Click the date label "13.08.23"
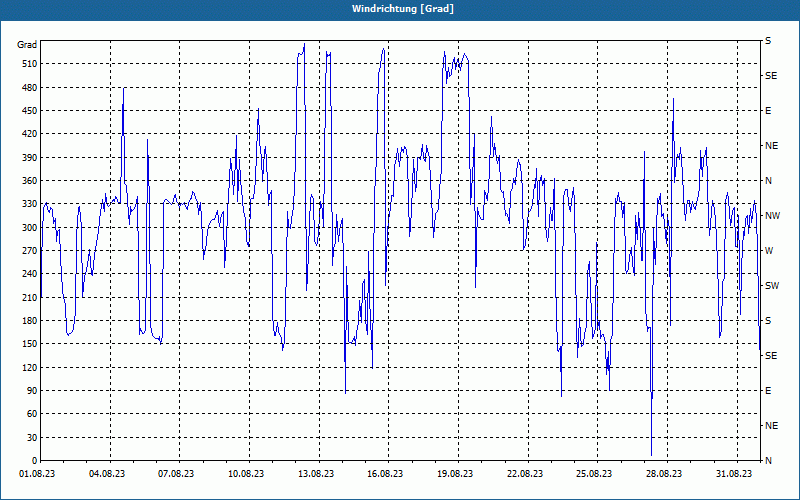The height and width of the screenshot is (500, 800). point(316,474)
